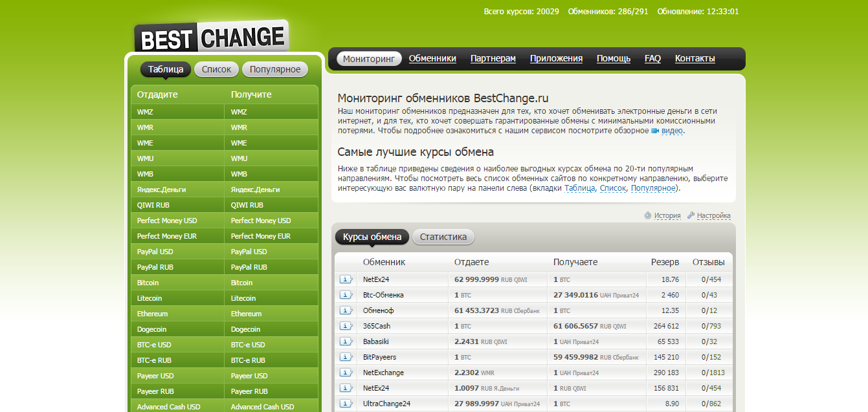Open info icon for Обменоф row

[346, 310]
